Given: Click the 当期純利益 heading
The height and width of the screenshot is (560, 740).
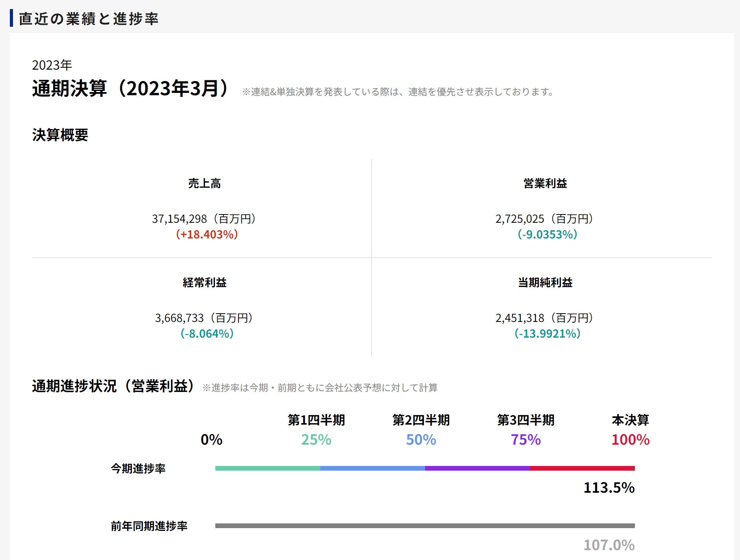Looking at the screenshot, I should click(x=545, y=283).
